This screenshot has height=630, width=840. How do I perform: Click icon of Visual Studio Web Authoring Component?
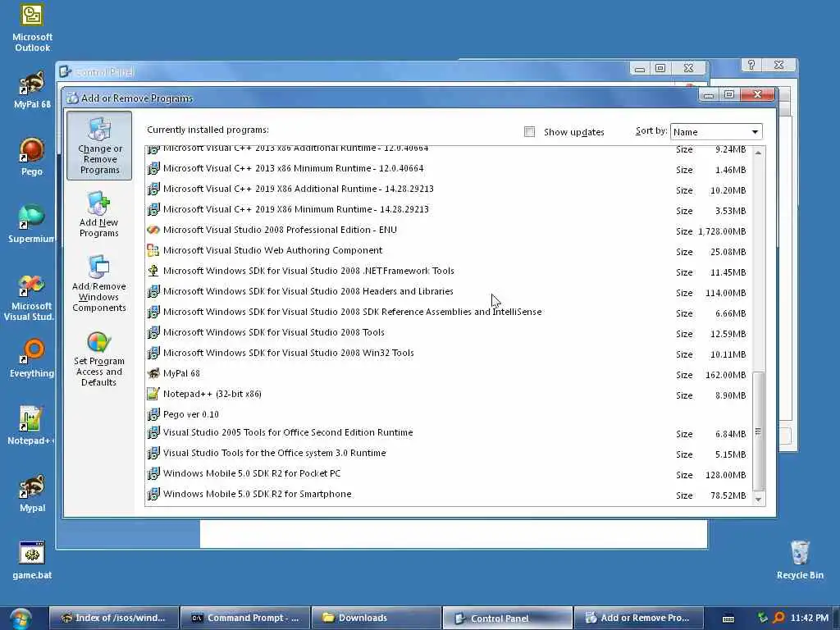pos(153,250)
